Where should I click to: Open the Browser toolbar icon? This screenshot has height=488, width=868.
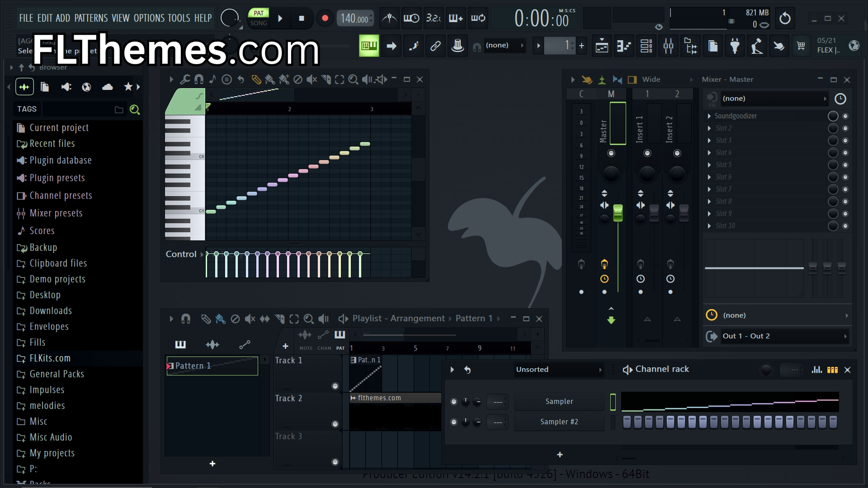pyautogui.click(x=691, y=46)
